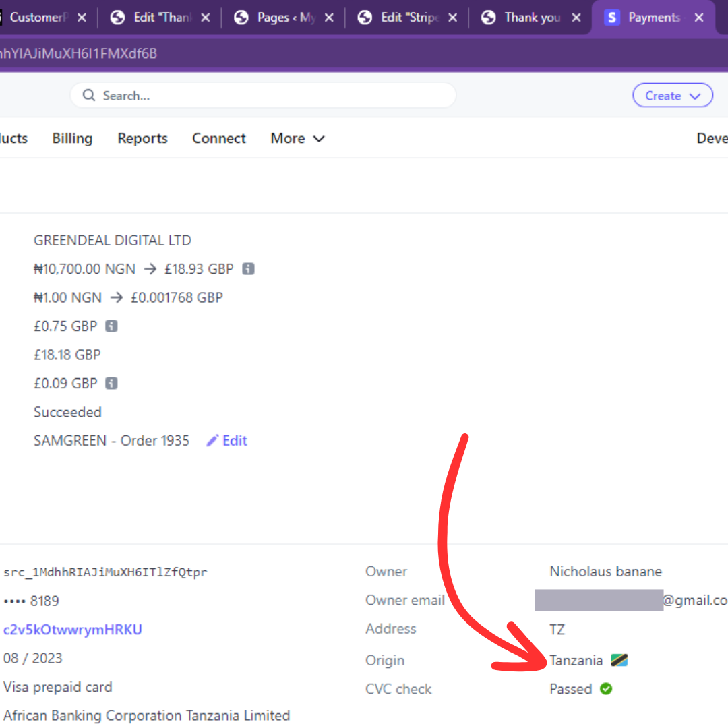Click the info icon next to £0.75 GBP

(x=112, y=326)
